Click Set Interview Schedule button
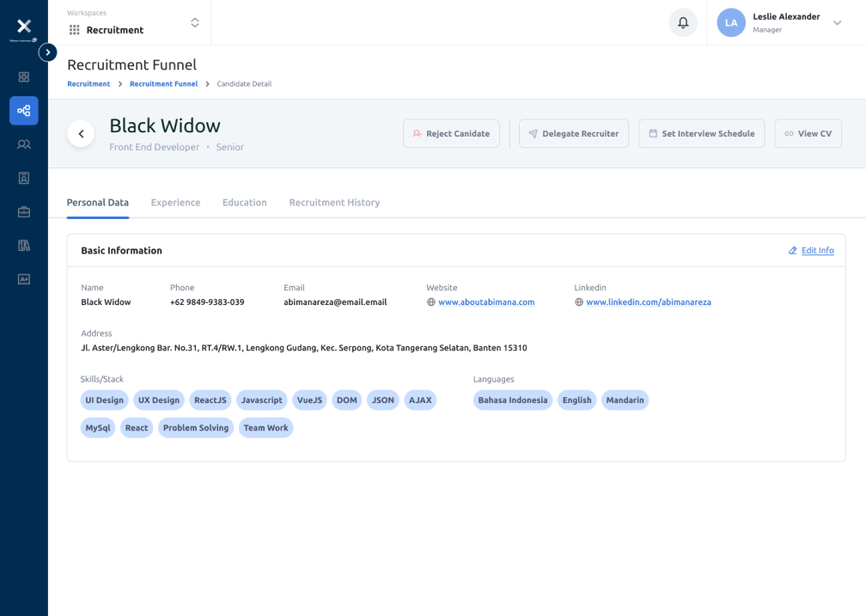 [701, 134]
